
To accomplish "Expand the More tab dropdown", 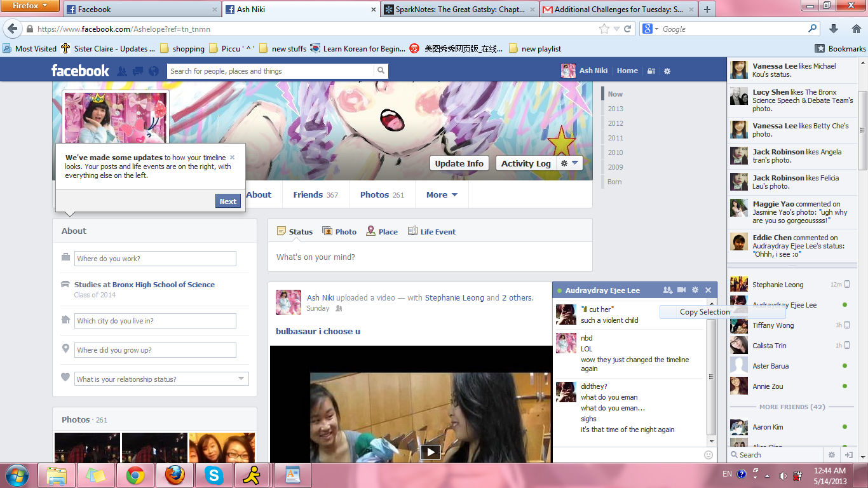I will click(x=442, y=195).
